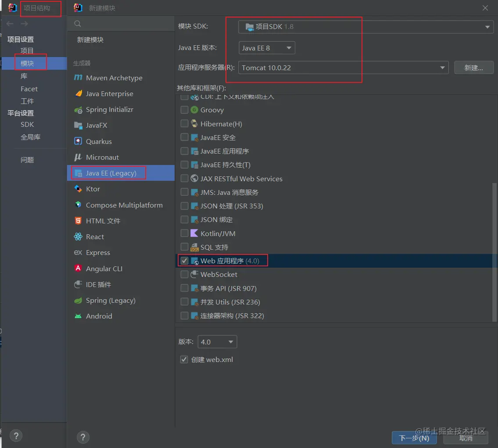
Task: Click the Compose Multiplatform icon
Action: pyautogui.click(x=78, y=205)
